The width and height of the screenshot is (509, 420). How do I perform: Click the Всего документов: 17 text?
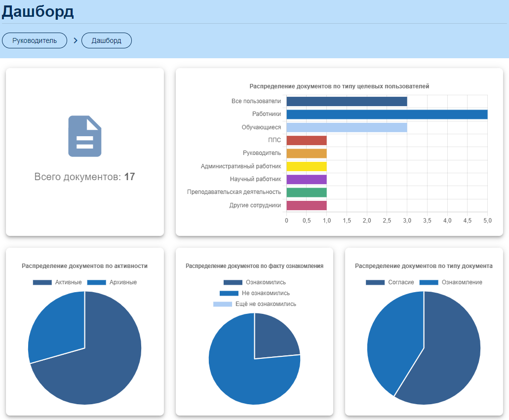tap(84, 177)
